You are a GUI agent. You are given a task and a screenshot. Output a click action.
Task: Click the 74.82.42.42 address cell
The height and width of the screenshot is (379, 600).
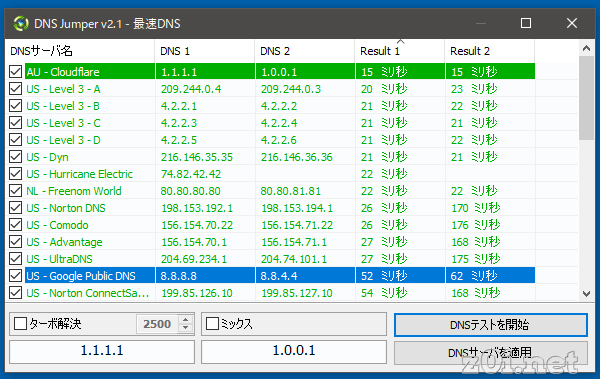[191, 174]
